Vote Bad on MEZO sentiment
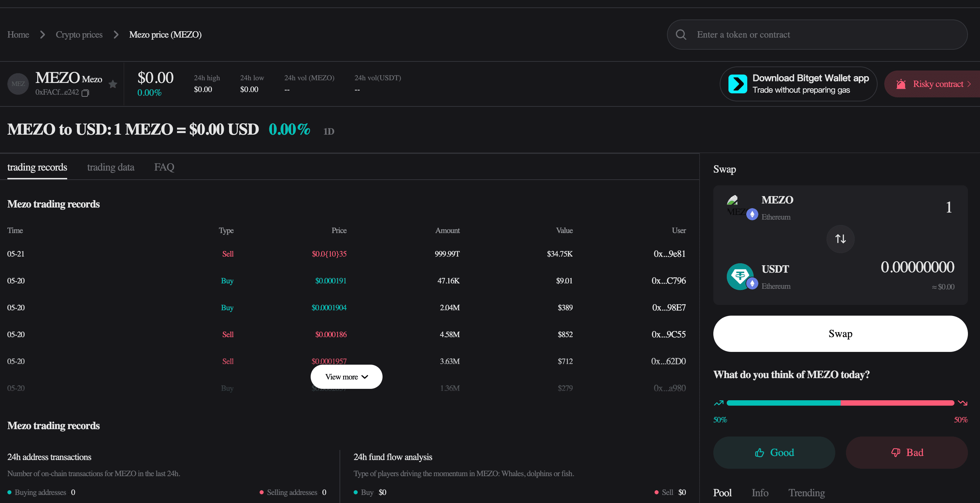The height and width of the screenshot is (503, 980). [906, 452]
